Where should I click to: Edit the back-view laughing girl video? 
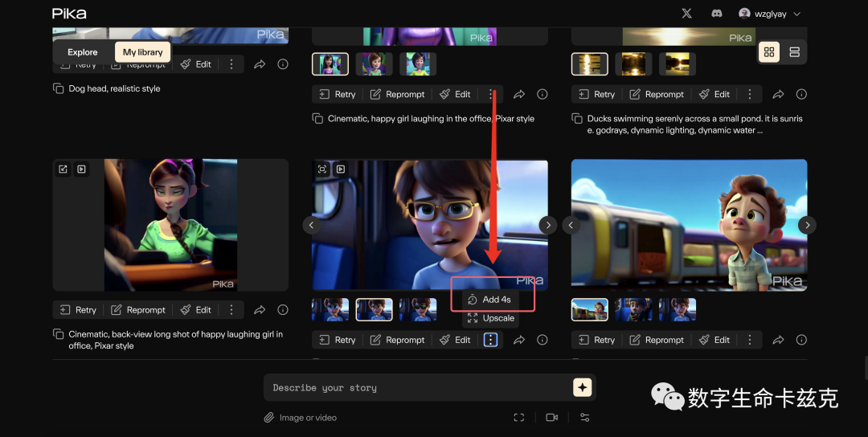[x=196, y=310]
